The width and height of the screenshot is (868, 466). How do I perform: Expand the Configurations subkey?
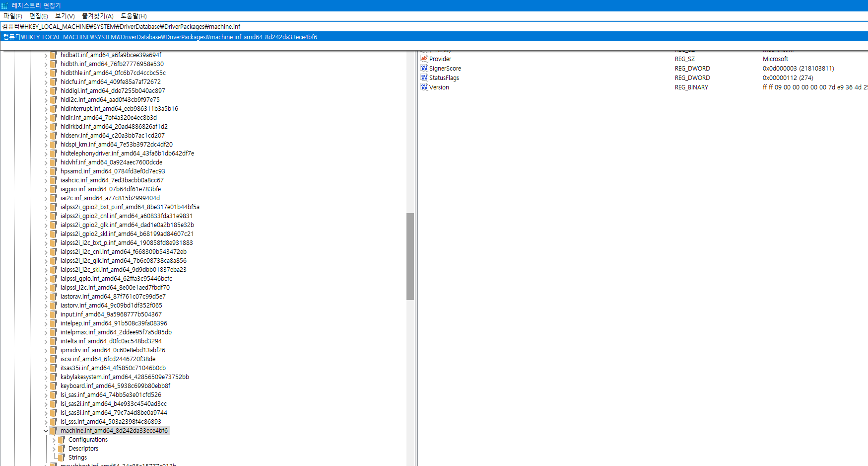[x=54, y=440]
